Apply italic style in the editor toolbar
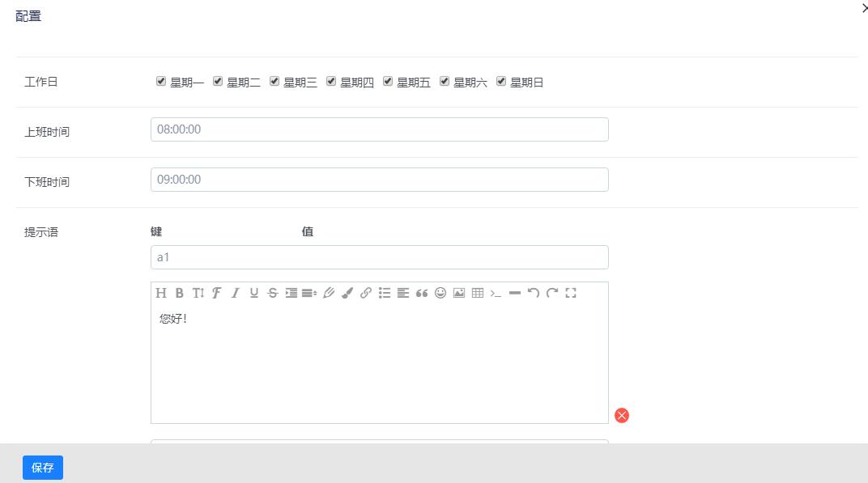The height and width of the screenshot is (483, 868). coord(236,293)
